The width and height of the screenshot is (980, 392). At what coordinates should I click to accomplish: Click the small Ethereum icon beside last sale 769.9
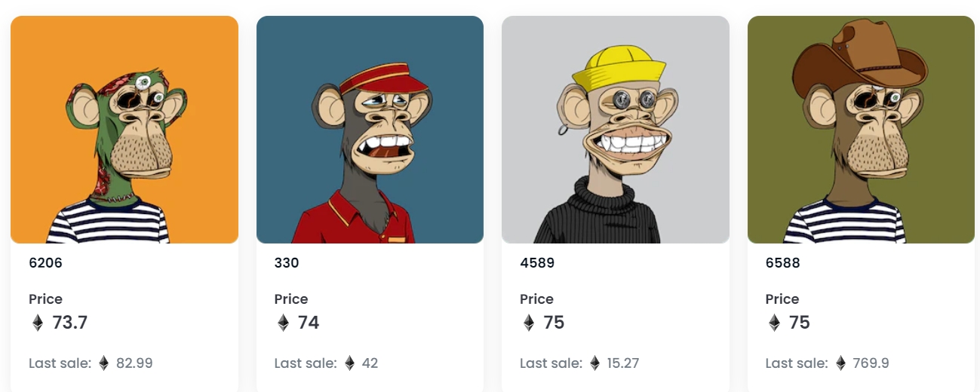tap(840, 363)
